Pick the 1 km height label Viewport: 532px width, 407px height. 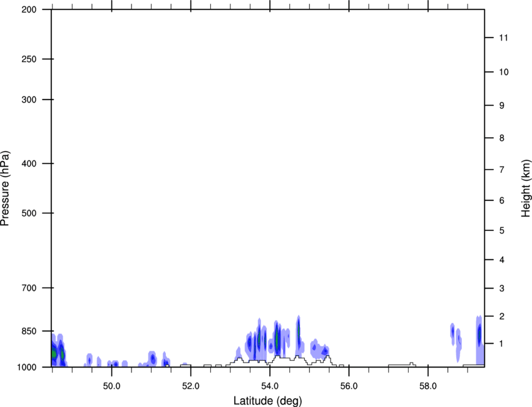tap(501, 344)
